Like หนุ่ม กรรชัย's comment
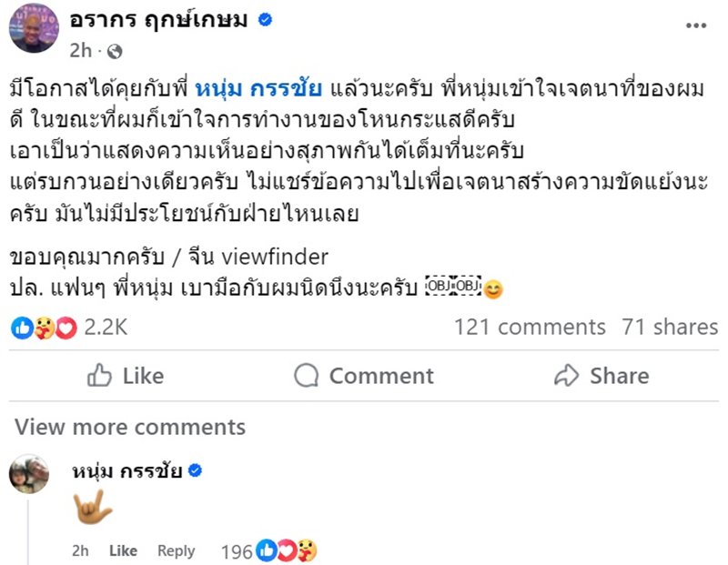Image resolution: width=728 pixels, height=565 pixels. pyautogui.click(x=123, y=551)
